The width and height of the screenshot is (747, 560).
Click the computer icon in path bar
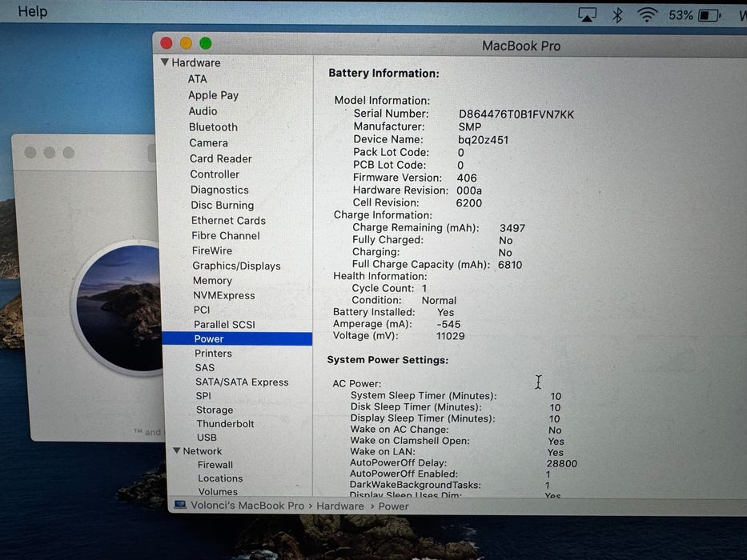[180, 505]
